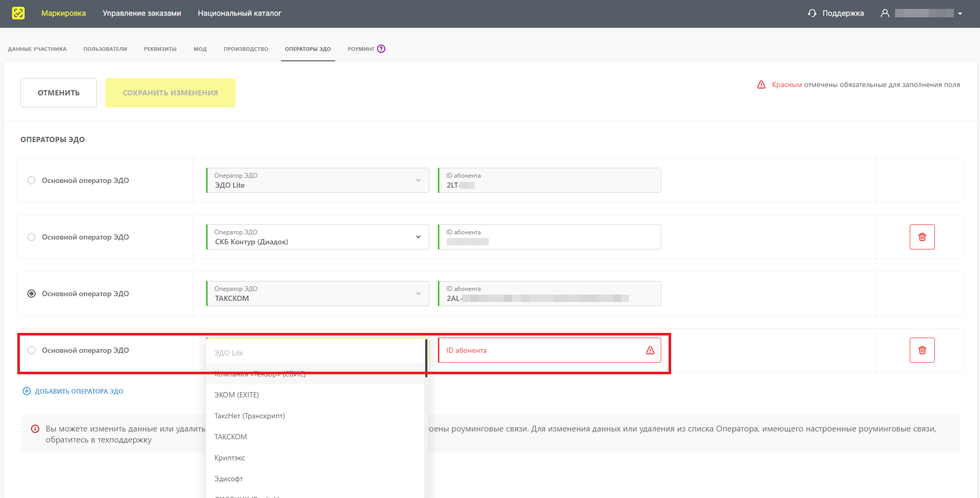This screenshot has width=980, height=498.
Task: Select ЭДО Lite row as main operator
Action: [x=31, y=180]
